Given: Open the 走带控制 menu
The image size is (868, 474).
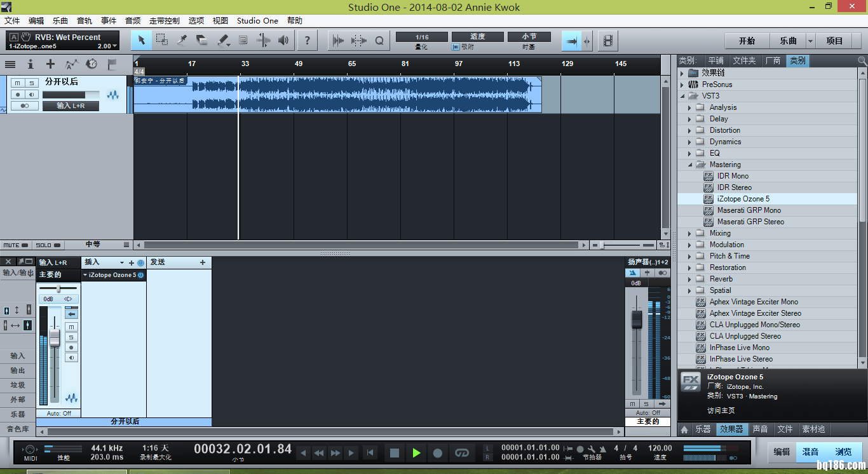Looking at the screenshot, I should point(165,20).
